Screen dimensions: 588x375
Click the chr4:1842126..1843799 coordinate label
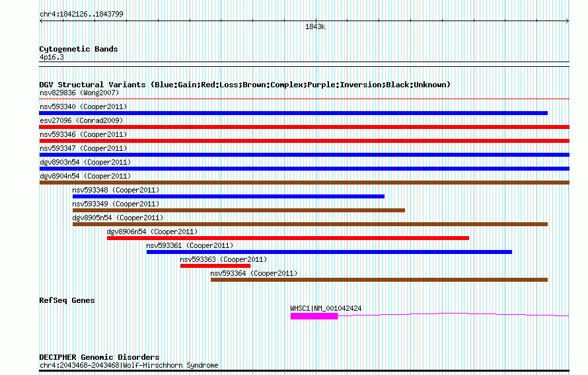(81, 14)
